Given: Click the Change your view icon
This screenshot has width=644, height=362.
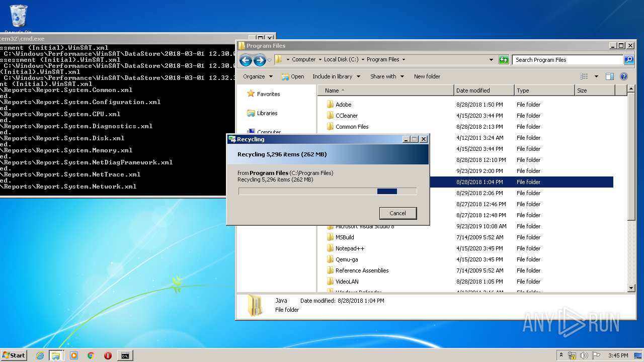Looking at the screenshot, I should [584, 76].
